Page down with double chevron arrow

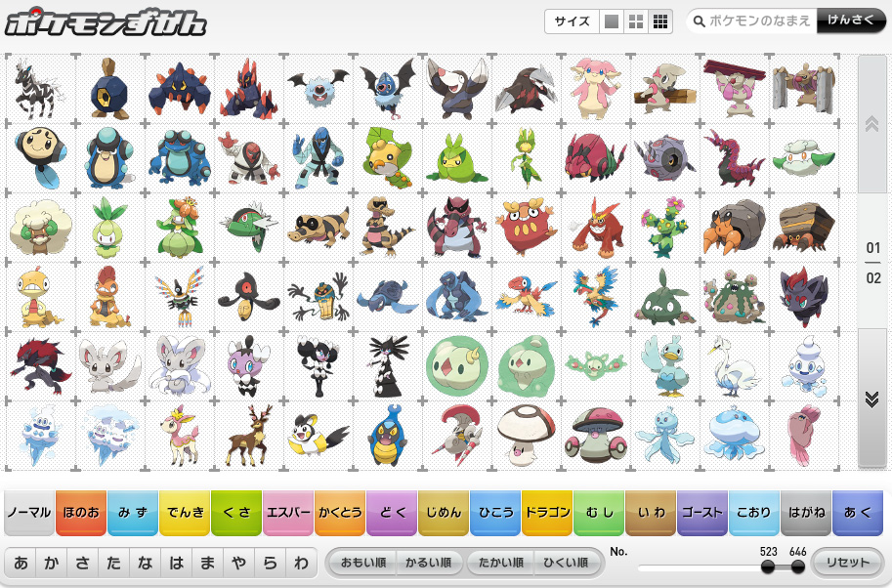pos(871,399)
